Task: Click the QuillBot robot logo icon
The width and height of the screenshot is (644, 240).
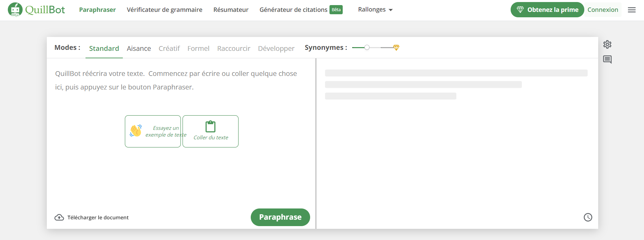Action: pyautogui.click(x=15, y=10)
